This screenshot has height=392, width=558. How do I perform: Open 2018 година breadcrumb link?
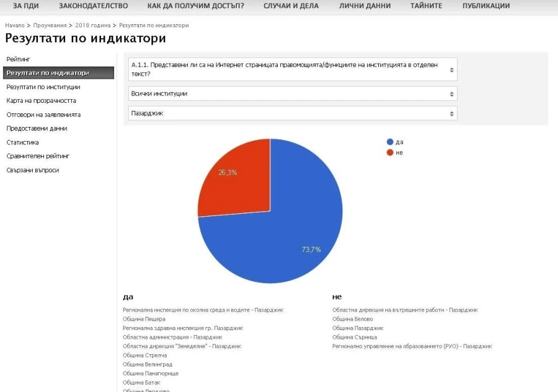pyautogui.click(x=93, y=25)
